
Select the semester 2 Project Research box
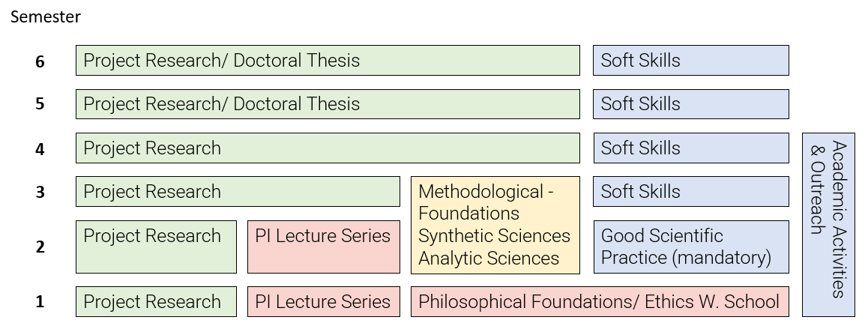(156, 247)
